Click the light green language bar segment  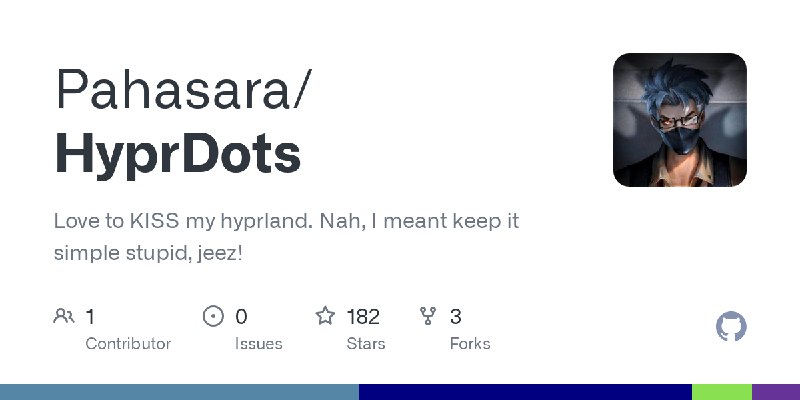click(x=722, y=392)
